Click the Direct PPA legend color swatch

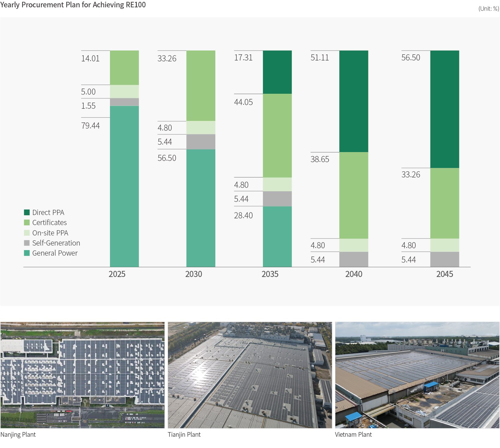tap(27, 212)
